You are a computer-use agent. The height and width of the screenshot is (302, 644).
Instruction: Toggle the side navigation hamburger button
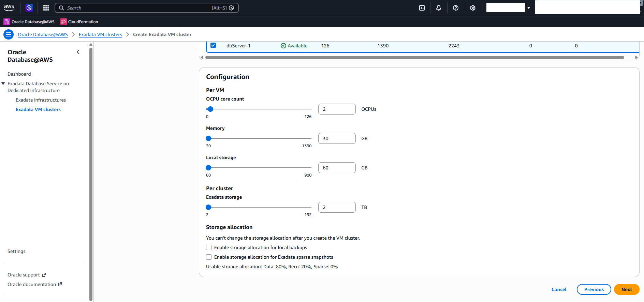[x=9, y=34]
